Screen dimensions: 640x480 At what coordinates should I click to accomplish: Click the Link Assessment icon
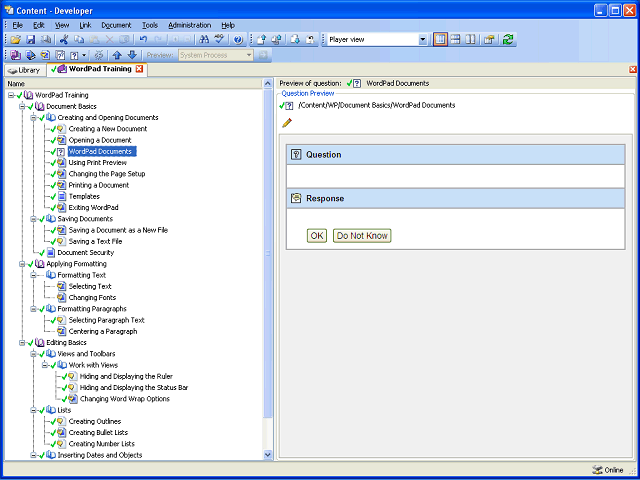60,55
